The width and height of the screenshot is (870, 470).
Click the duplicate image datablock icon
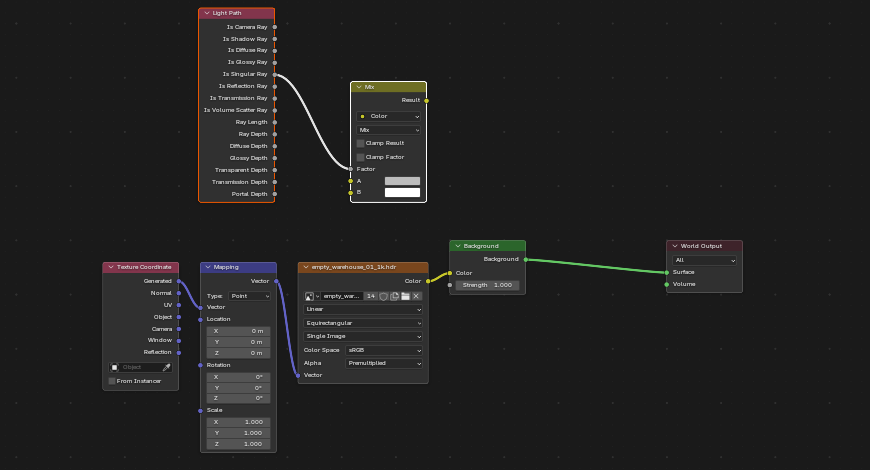[395, 296]
